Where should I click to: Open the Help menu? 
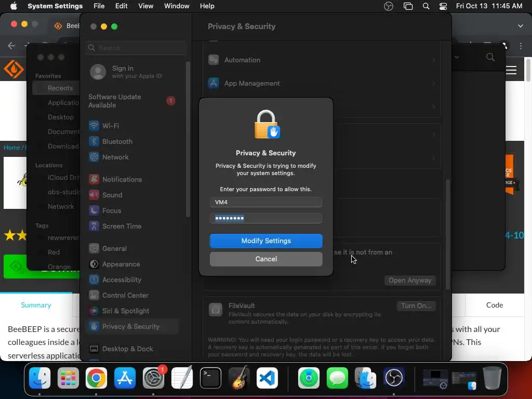tap(207, 6)
